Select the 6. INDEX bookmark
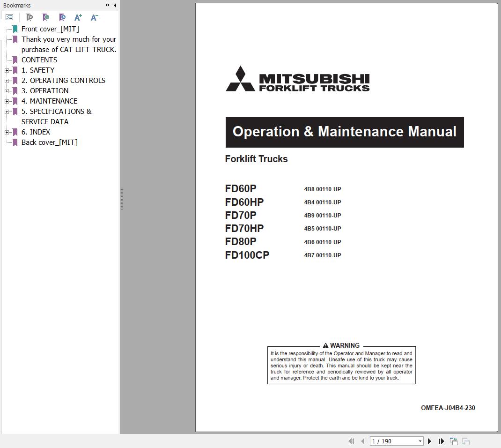 [36, 132]
